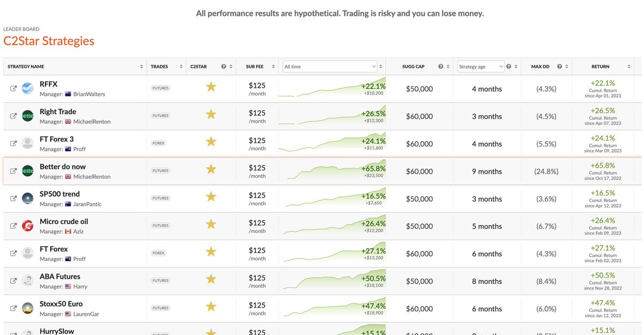This screenshot has height=335, width=644.
Task: Sort by SUGG CAP column arrows
Action: coord(448,66)
